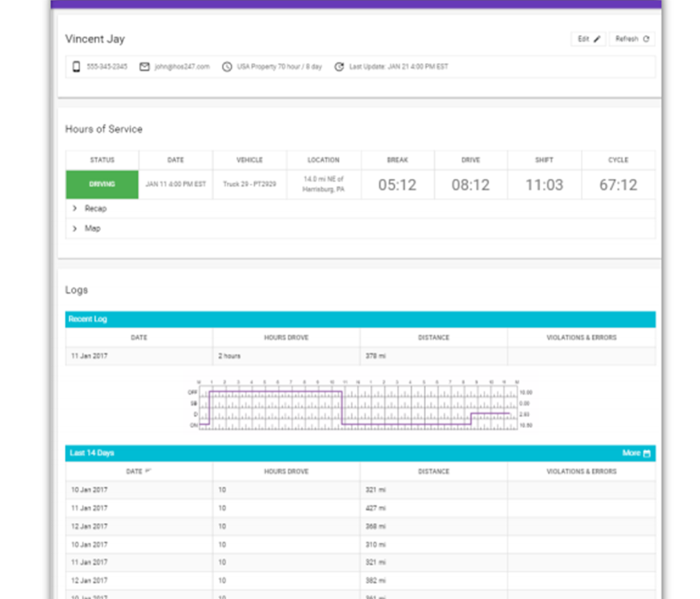Click the CYCLE timer value 67:12
The height and width of the screenshot is (599, 700).
[x=618, y=185]
